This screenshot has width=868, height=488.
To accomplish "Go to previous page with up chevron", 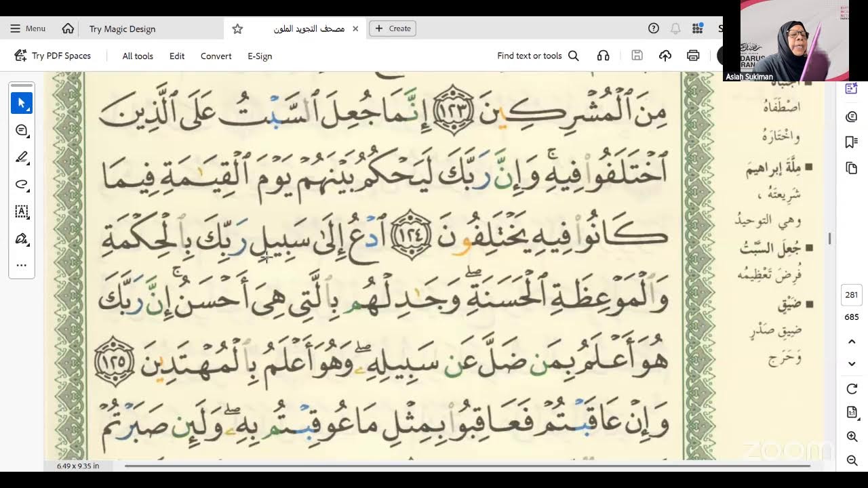I will 852,342.
